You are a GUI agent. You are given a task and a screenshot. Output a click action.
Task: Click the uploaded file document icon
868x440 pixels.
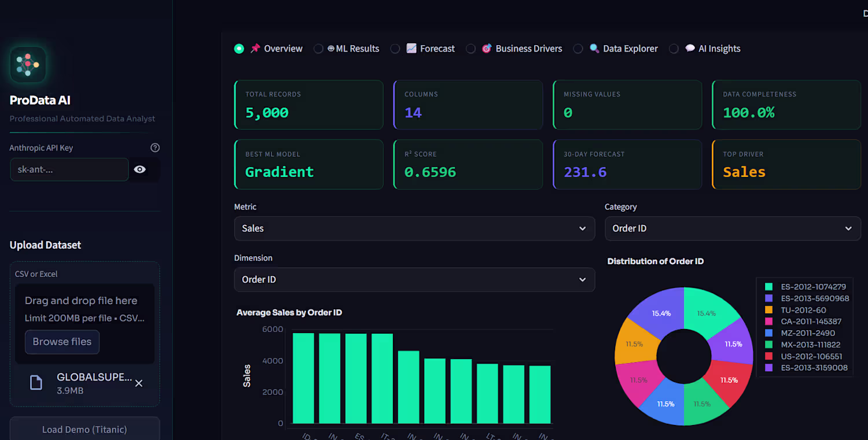click(36, 383)
